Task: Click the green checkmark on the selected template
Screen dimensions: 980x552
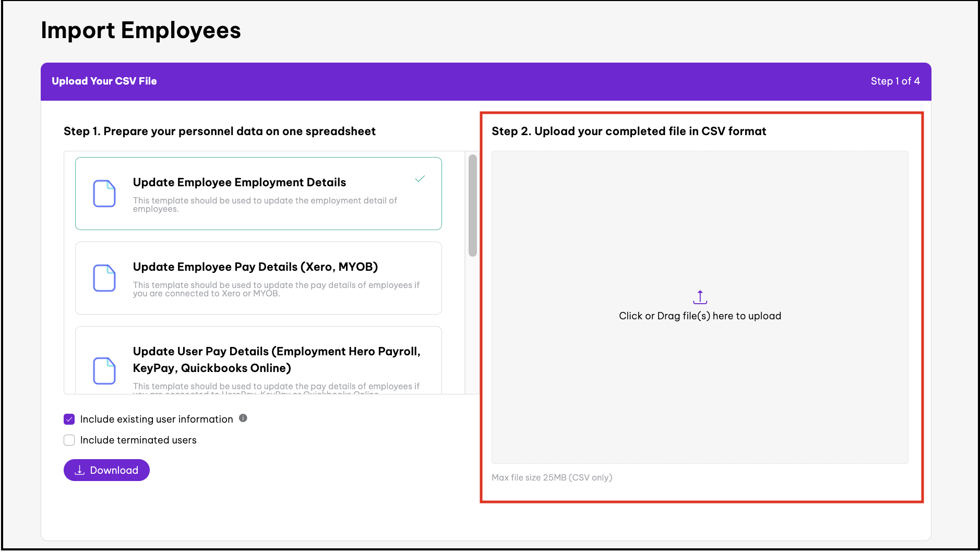Action: (420, 179)
